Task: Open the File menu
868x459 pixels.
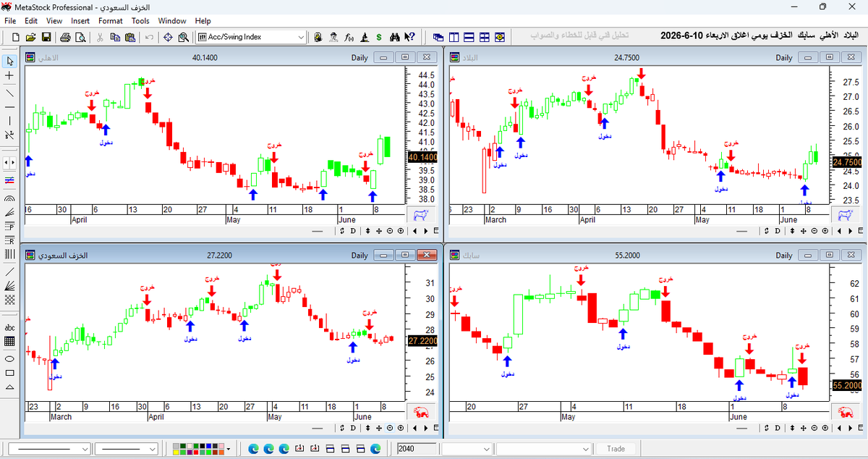Action: (10, 21)
